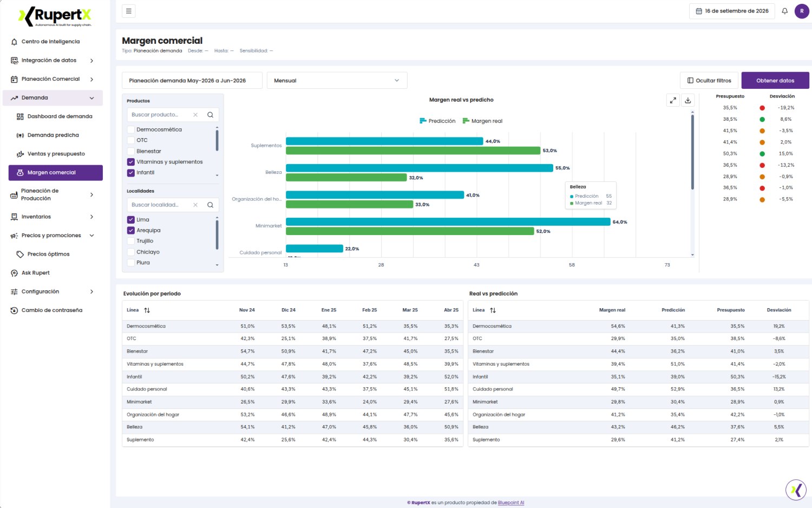Image resolution: width=812 pixels, height=508 pixels.
Task: Click the chart vertical scrollbar thumb
Action: click(692, 152)
